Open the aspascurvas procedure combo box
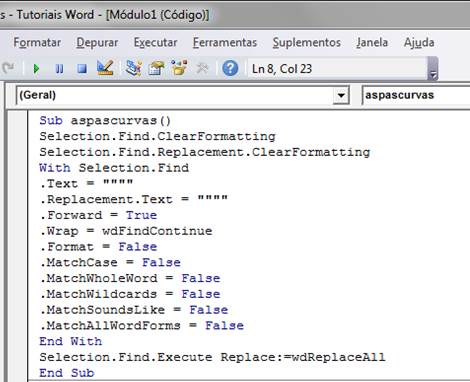 (x=416, y=95)
